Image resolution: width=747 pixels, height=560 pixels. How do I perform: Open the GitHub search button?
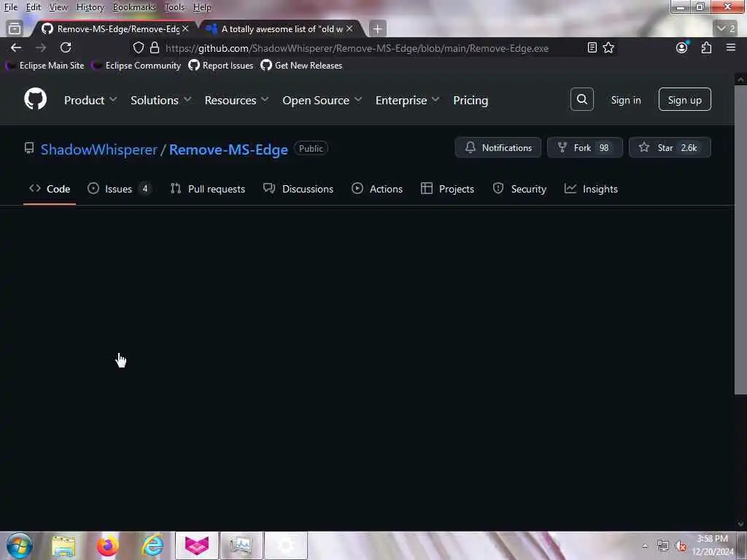pyautogui.click(x=581, y=99)
